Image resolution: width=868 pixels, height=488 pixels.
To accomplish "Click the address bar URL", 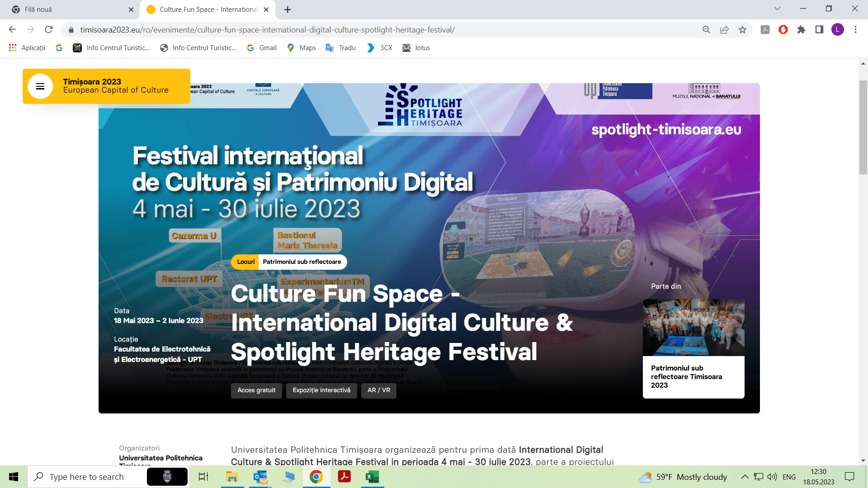I will point(268,30).
